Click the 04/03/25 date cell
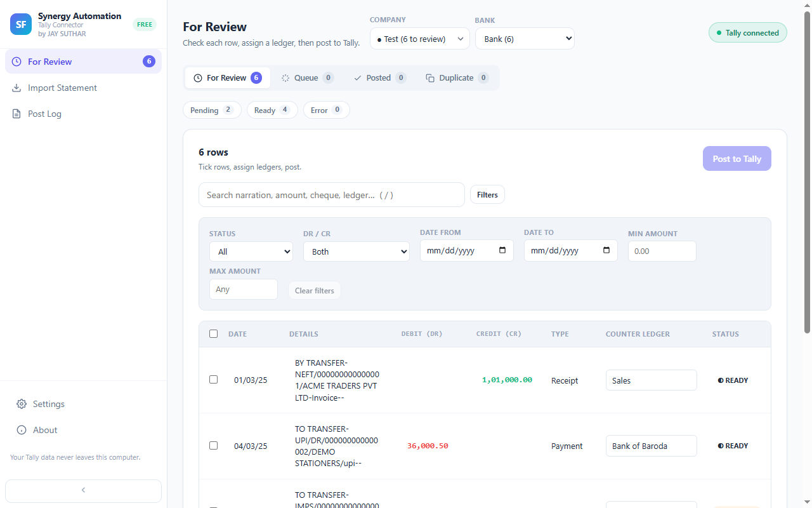812x508 pixels. [251, 446]
